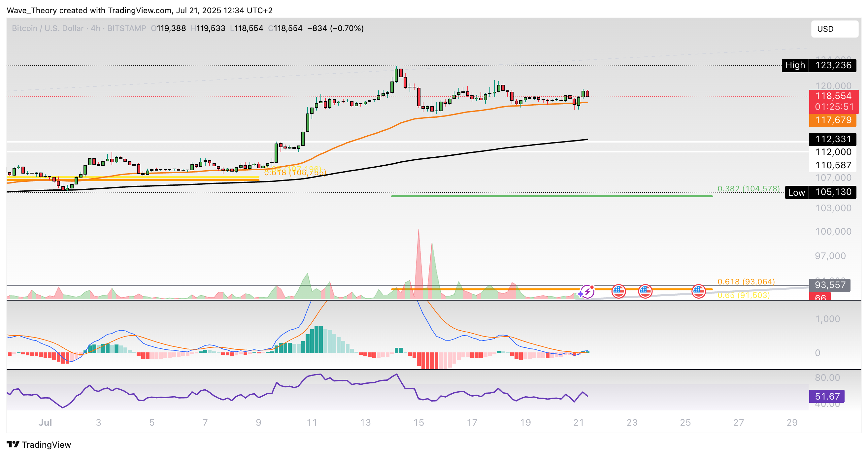Click the Jul month label on time axis
Image resolution: width=868 pixels, height=456 pixels.
[x=45, y=422]
